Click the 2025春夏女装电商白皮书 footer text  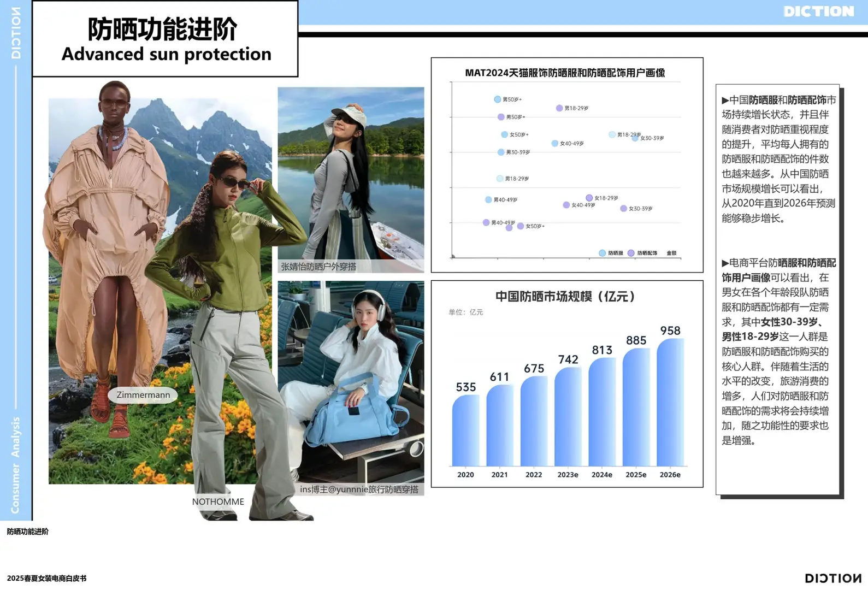pos(46,579)
